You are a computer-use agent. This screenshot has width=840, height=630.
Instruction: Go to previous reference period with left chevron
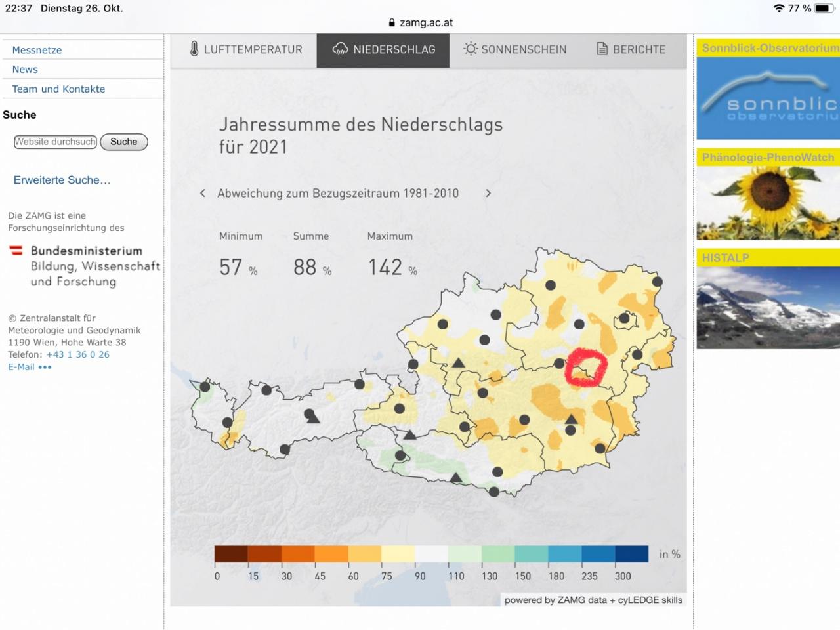click(x=203, y=193)
